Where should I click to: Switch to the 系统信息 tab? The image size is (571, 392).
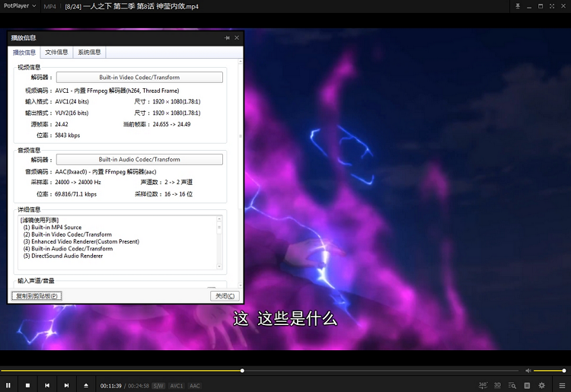(x=89, y=53)
